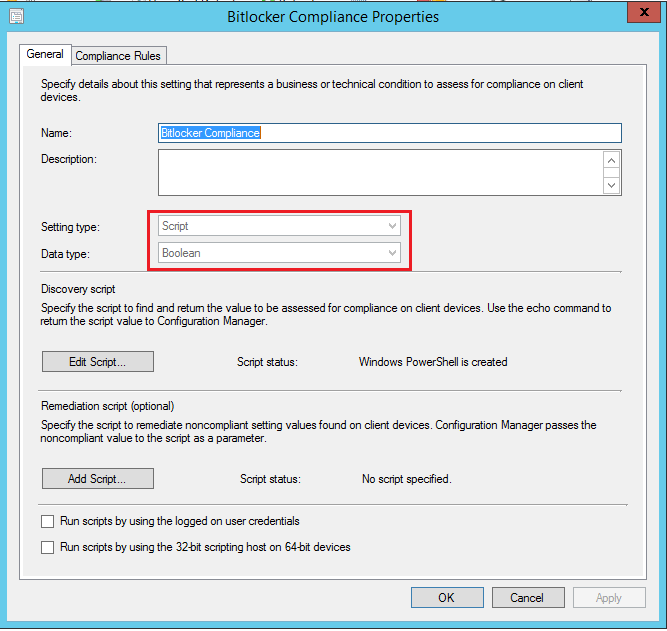Click Description scrollbar down arrow
Image resolution: width=667 pixels, height=631 pixels.
pos(611,185)
